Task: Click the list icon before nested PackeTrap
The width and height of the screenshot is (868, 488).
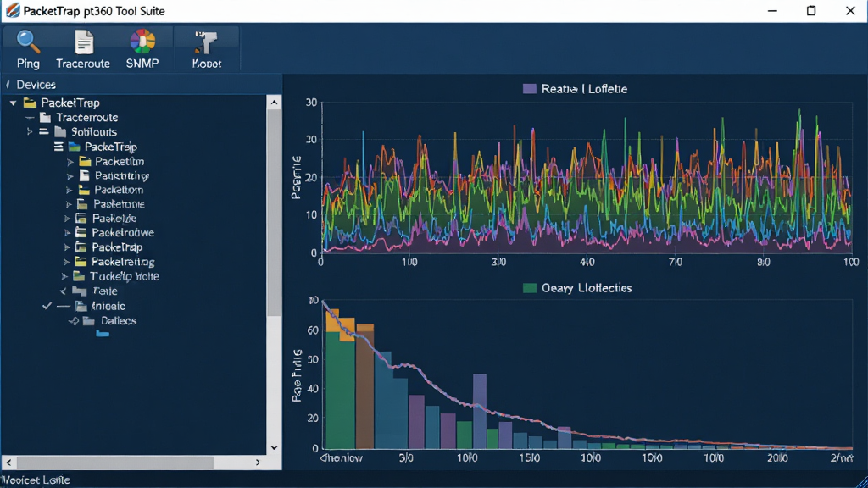Action: pyautogui.click(x=58, y=147)
